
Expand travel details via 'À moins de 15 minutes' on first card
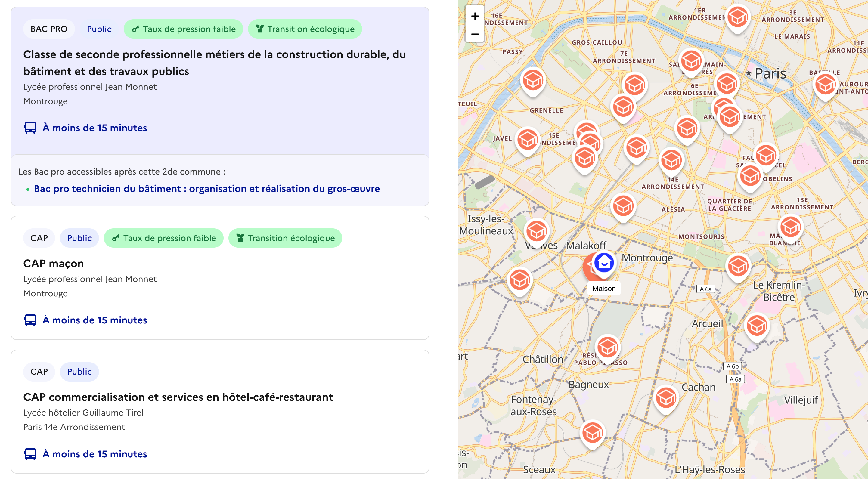click(x=94, y=128)
